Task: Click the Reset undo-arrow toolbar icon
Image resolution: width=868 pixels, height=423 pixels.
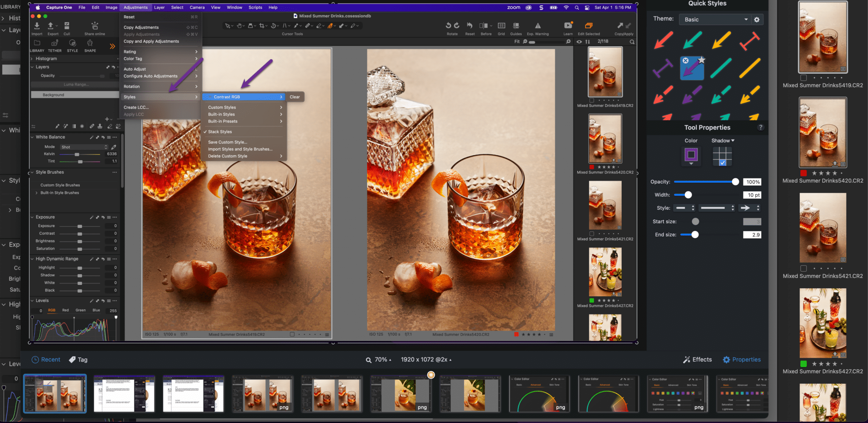Action: pos(470,26)
